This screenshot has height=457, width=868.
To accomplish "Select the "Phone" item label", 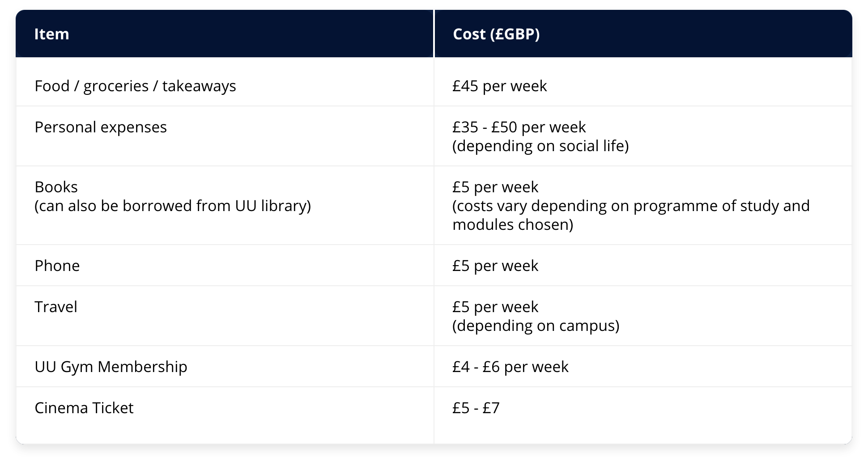I will point(57,266).
